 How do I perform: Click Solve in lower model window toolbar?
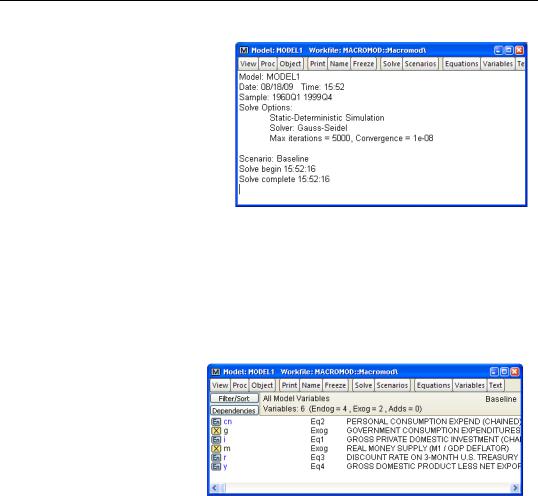363,386
